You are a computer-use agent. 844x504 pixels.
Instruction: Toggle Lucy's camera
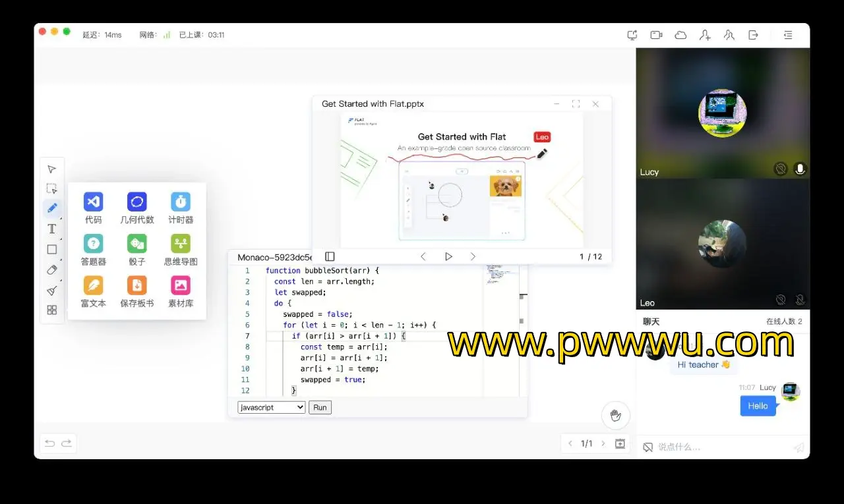coord(781,169)
